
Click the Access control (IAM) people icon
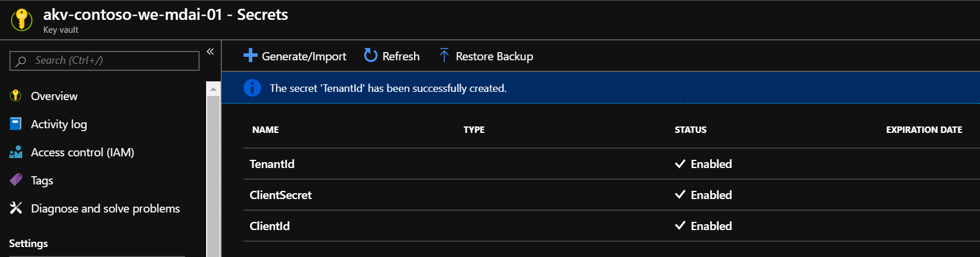(16, 152)
